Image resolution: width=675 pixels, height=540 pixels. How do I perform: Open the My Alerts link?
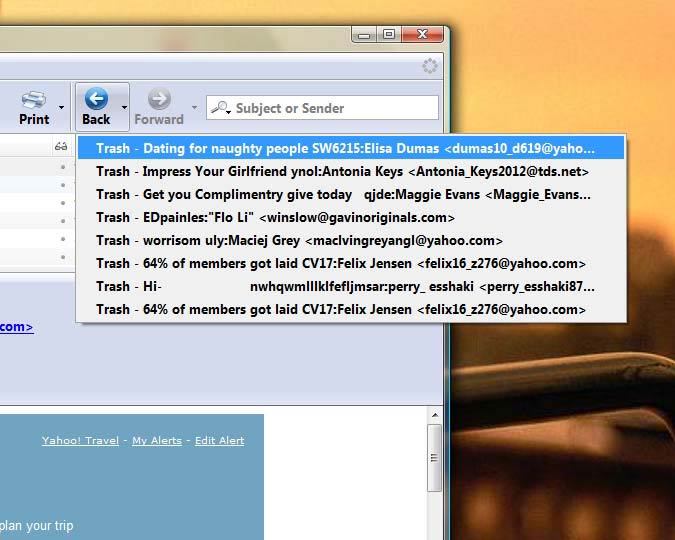[157, 441]
